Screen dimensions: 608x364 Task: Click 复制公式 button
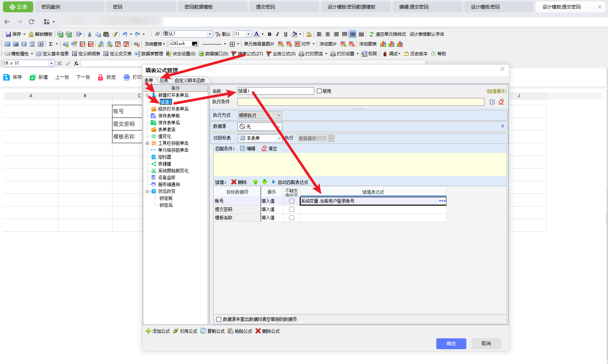[x=213, y=331]
